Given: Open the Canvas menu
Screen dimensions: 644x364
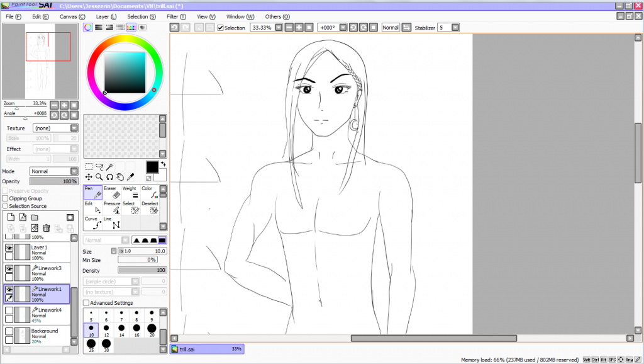Looking at the screenshot, I should pos(72,16).
